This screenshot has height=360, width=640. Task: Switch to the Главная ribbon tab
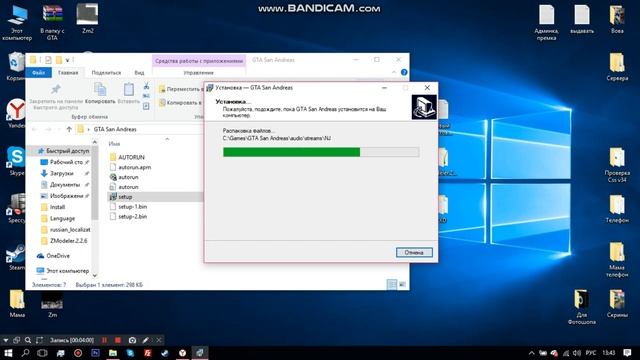[68, 73]
